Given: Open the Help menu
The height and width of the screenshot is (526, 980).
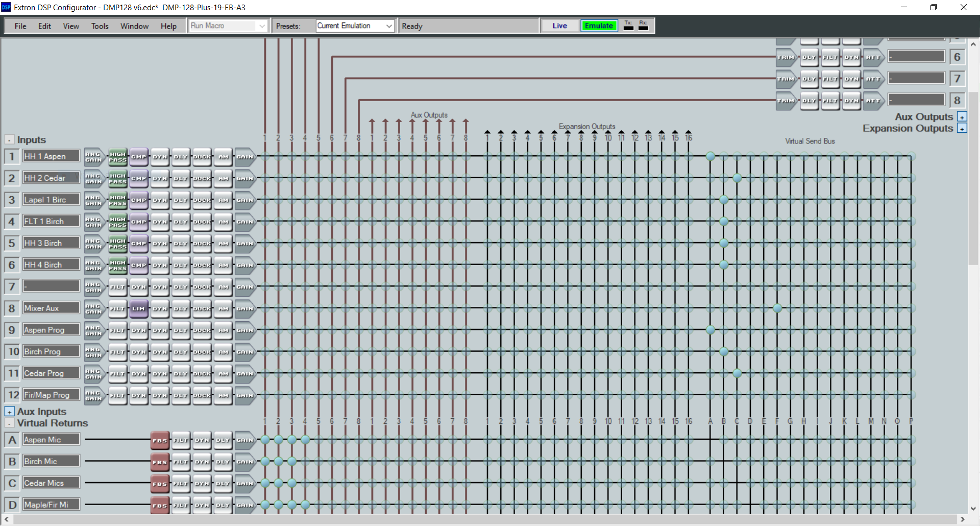Looking at the screenshot, I should point(168,26).
